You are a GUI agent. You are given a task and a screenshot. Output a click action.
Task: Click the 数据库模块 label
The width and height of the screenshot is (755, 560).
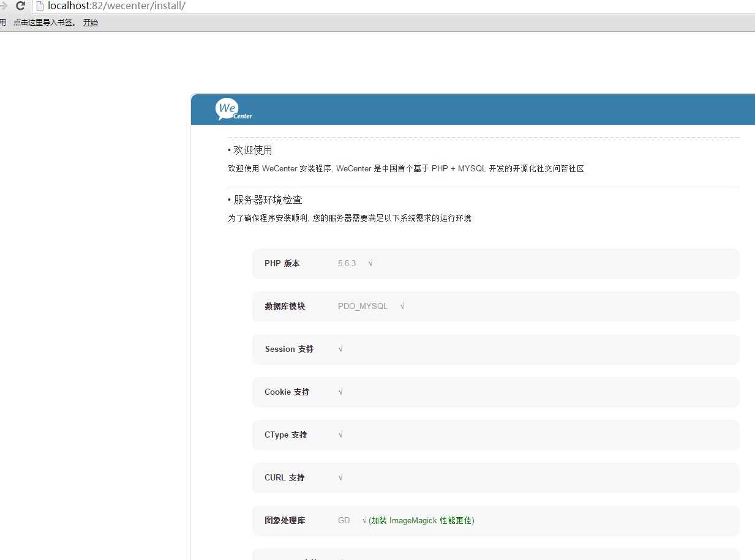(285, 306)
